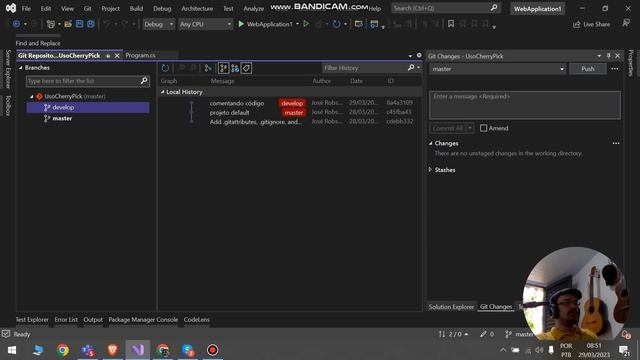The image size is (640, 360).
Task: Click the Push button
Action: pos(588,69)
